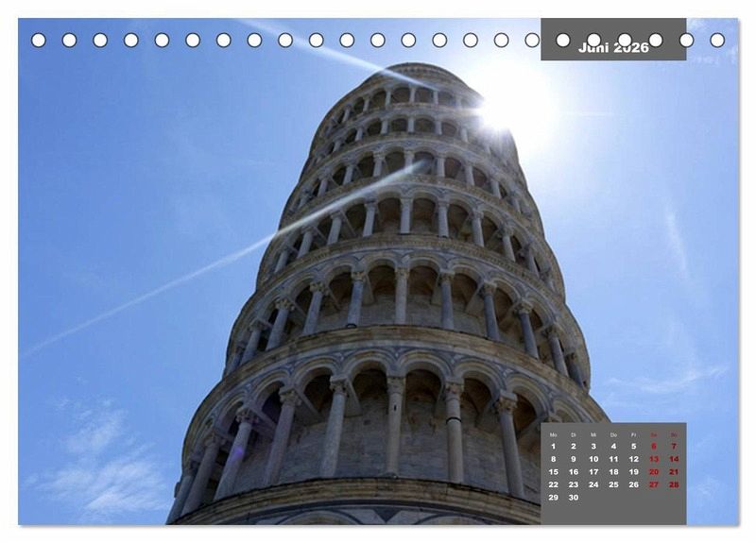This screenshot has width=756, height=543.
Task: Click the 'Mo' weekday column header
Action: pos(553,434)
